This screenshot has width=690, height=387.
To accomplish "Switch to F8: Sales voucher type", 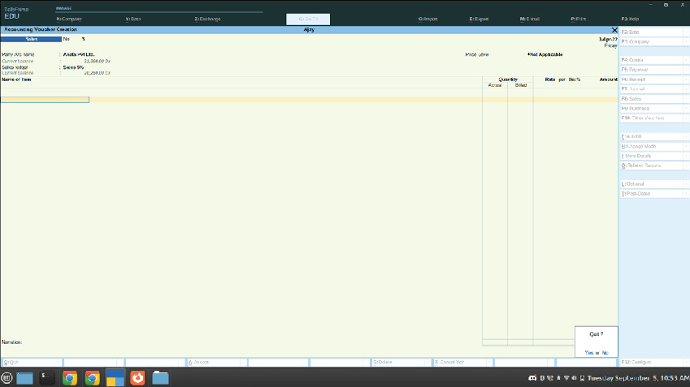I will click(653, 99).
